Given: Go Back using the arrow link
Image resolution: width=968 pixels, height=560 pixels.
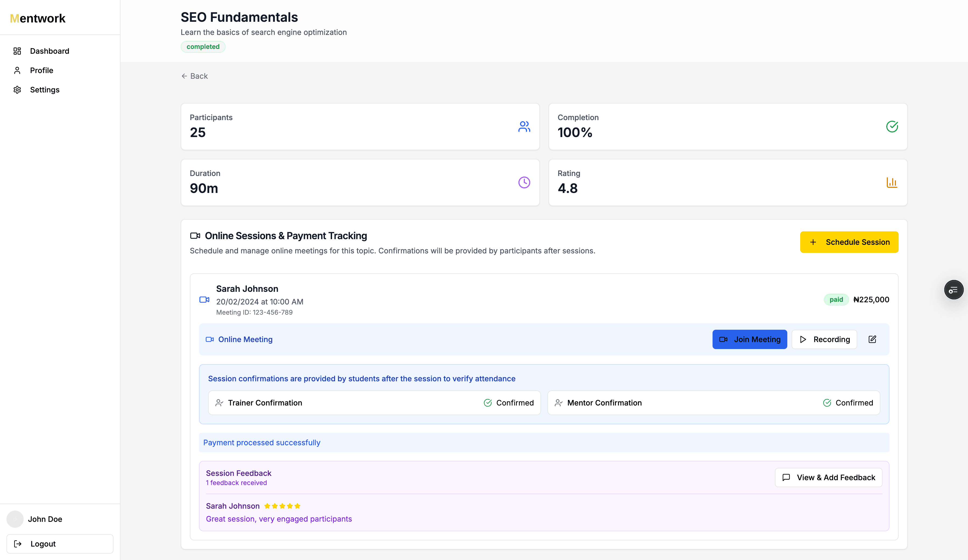Looking at the screenshot, I should 194,76.
